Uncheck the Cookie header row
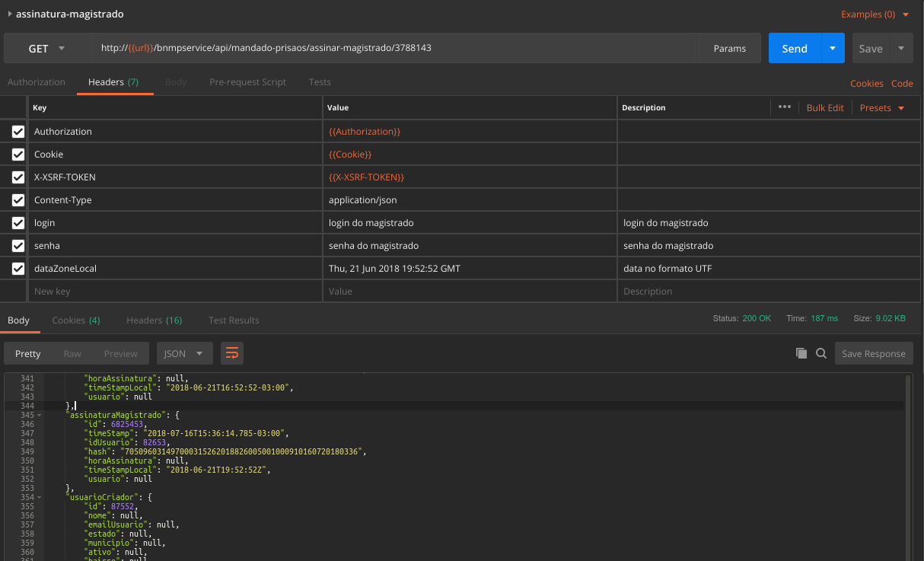Image resolution: width=924 pixels, height=561 pixels. point(18,155)
